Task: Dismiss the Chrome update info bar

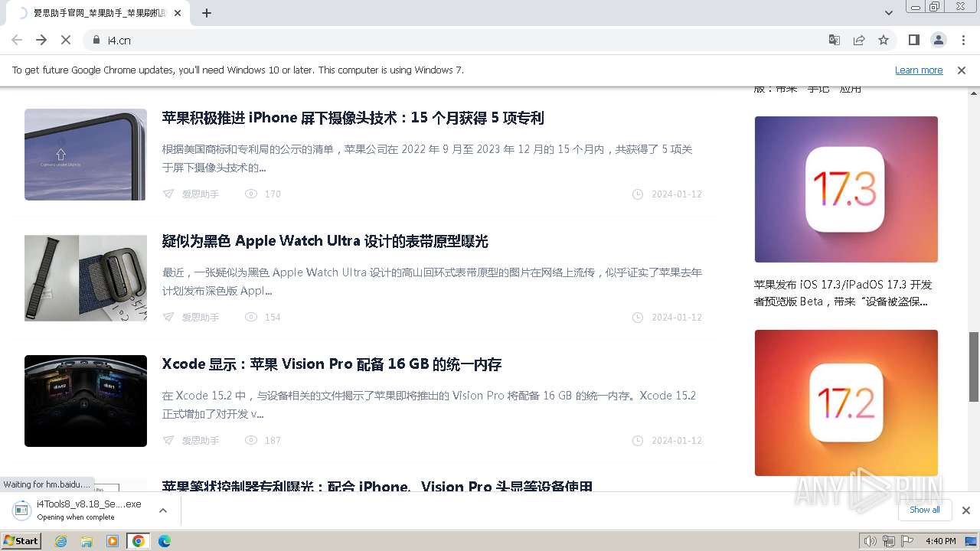Action: pyautogui.click(x=962, y=70)
